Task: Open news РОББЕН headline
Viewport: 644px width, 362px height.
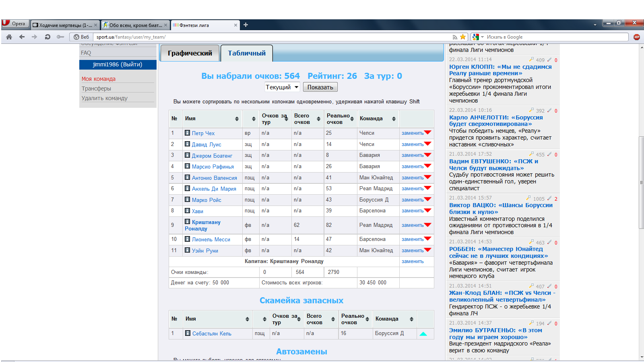Action: tap(498, 252)
